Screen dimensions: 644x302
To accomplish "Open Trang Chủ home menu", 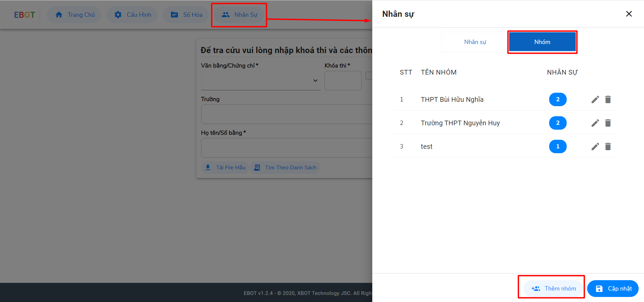I will pyautogui.click(x=74, y=15).
